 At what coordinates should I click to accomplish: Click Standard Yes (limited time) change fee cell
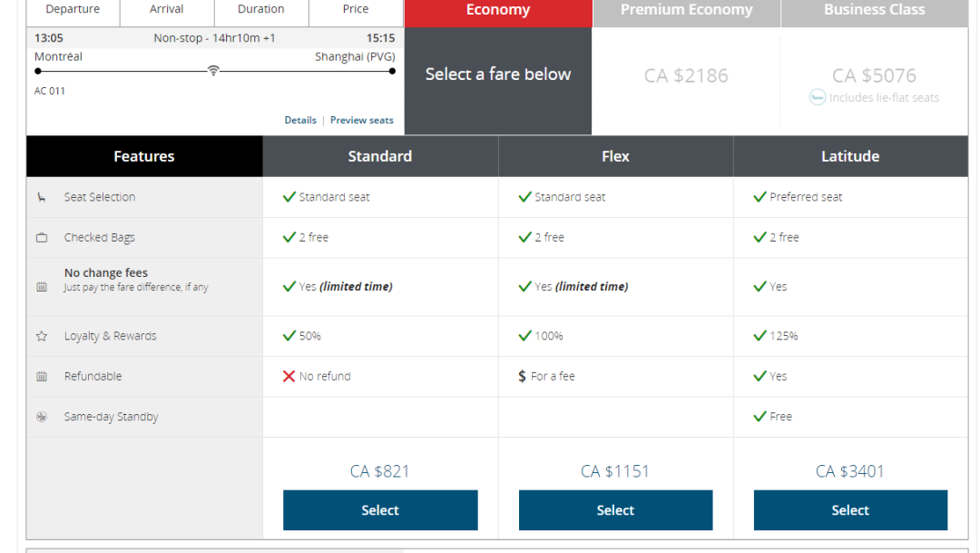[x=380, y=287]
